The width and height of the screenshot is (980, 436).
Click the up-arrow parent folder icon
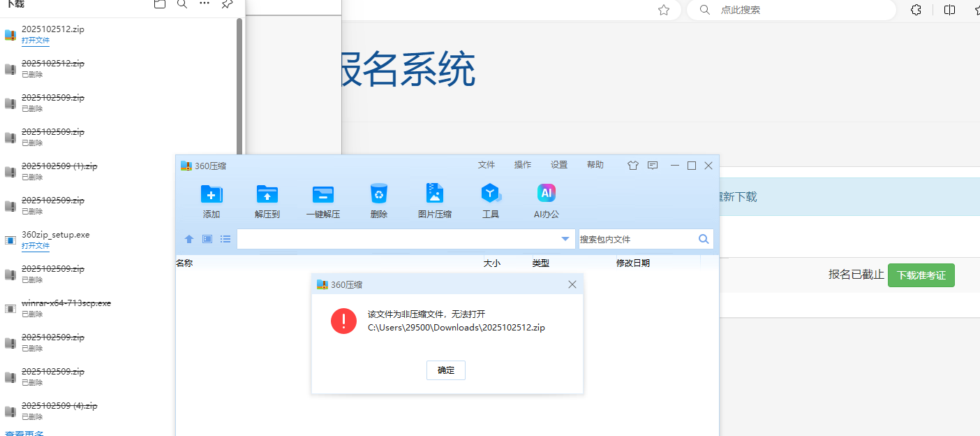[x=189, y=239]
